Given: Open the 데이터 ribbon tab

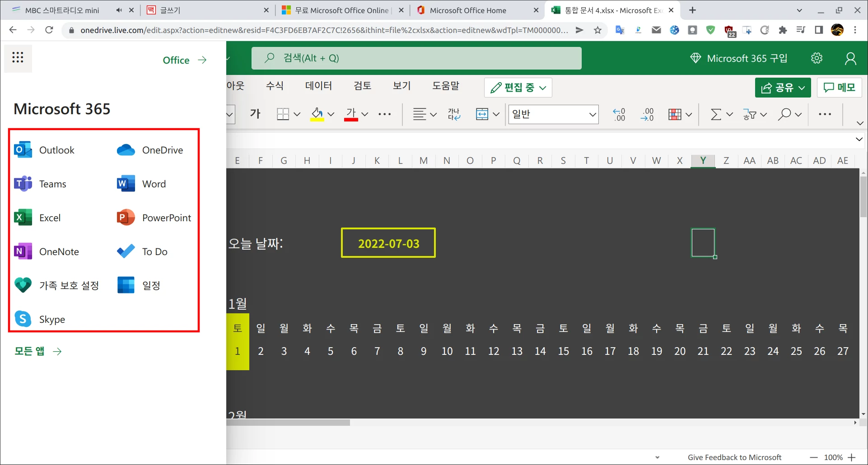Looking at the screenshot, I should click(x=318, y=86).
